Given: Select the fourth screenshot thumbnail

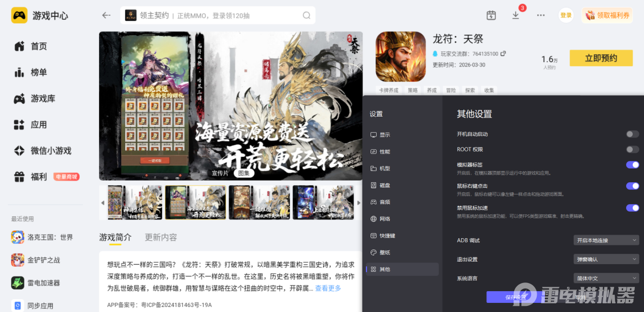Looking at the screenshot, I should [323, 203].
